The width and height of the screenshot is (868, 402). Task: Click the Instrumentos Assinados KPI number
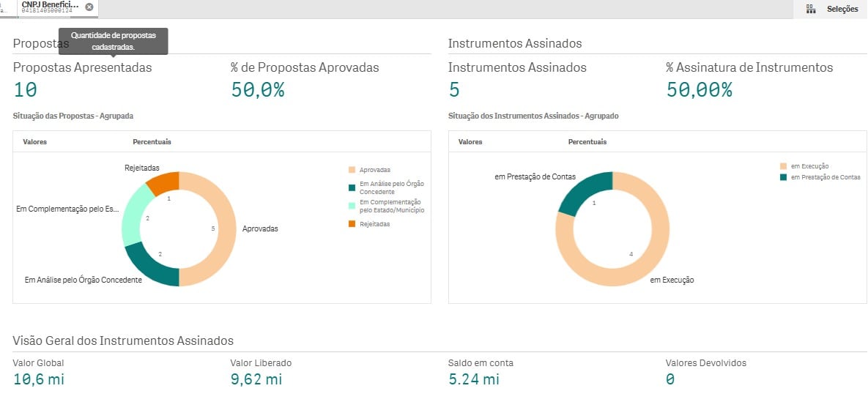click(x=454, y=90)
